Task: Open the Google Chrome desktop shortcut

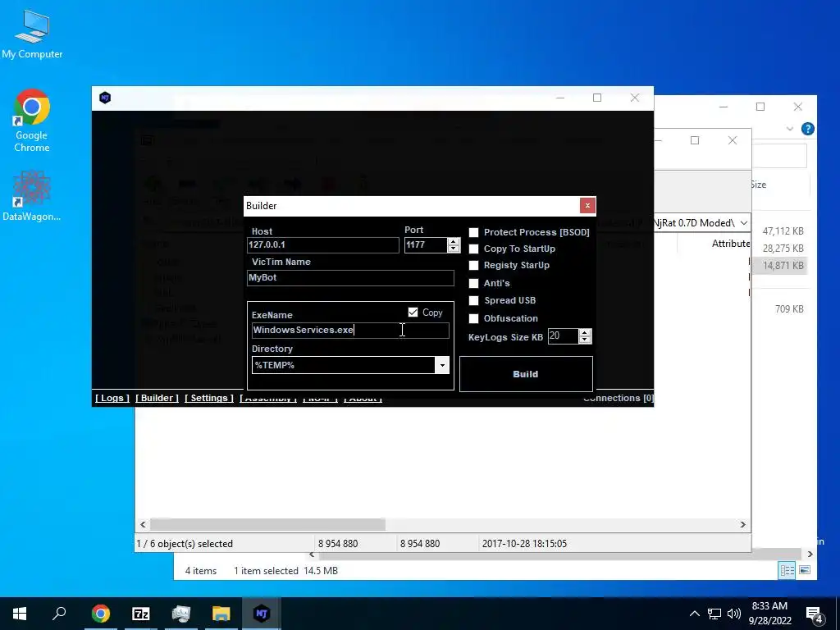Action: click(x=32, y=120)
